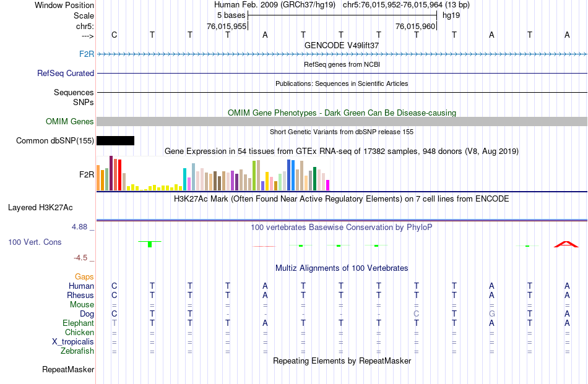Select the Chicken alignment row label
The width and height of the screenshot is (588, 384).
pyautogui.click(x=79, y=332)
